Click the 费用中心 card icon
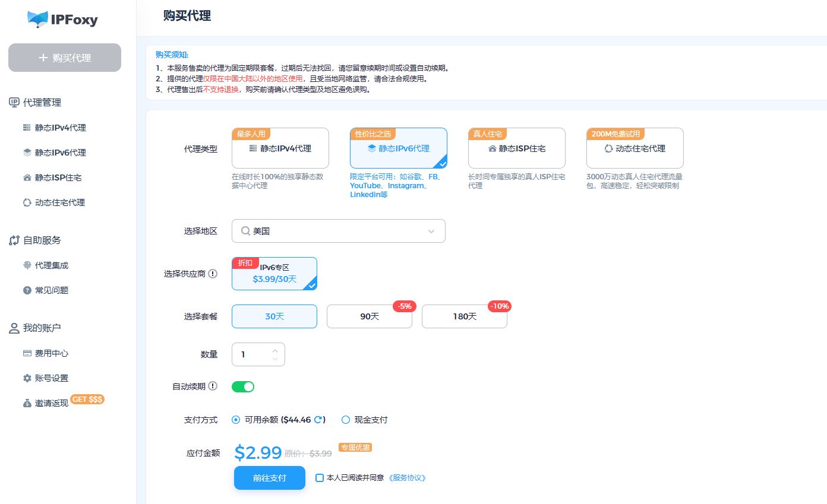The image size is (827, 504). pos(27,353)
